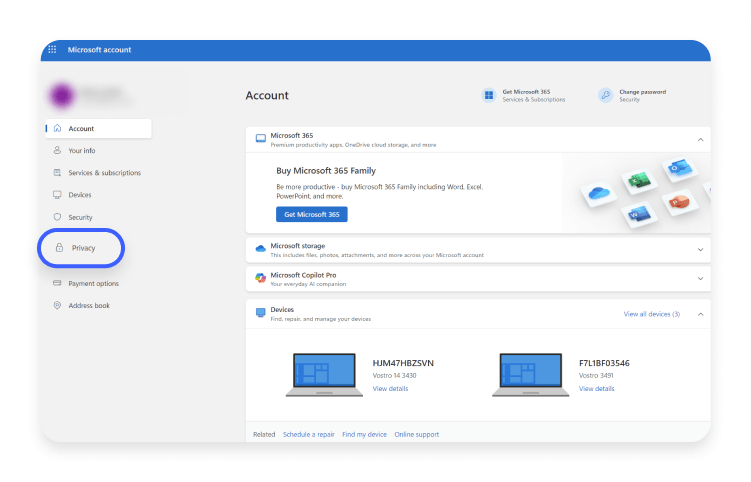Image resolution: width=751 pixels, height=482 pixels.
Task: Open Payment options page
Action: click(x=93, y=283)
